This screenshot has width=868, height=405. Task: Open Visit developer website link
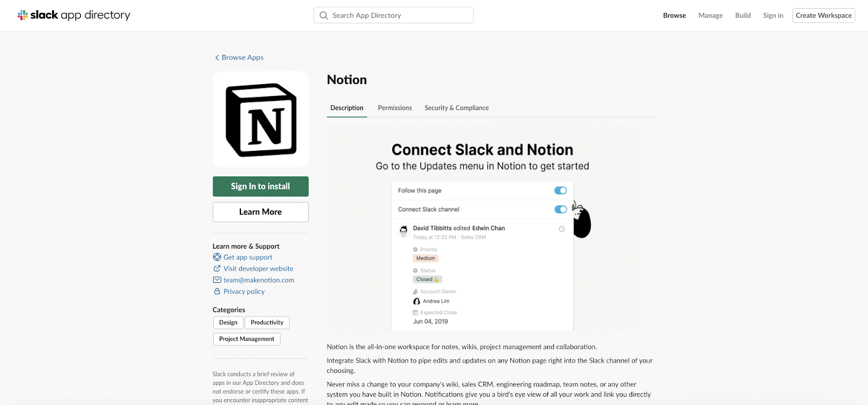tap(258, 269)
